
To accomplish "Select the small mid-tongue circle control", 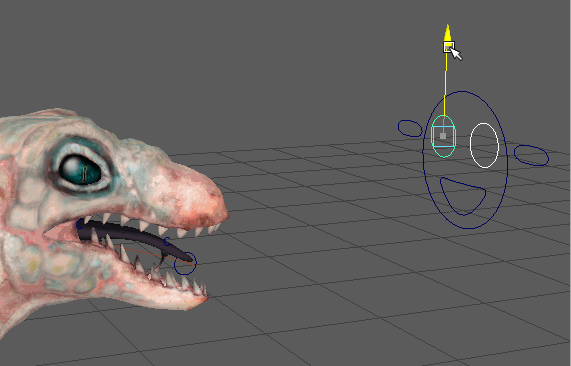I will [167, 241].
